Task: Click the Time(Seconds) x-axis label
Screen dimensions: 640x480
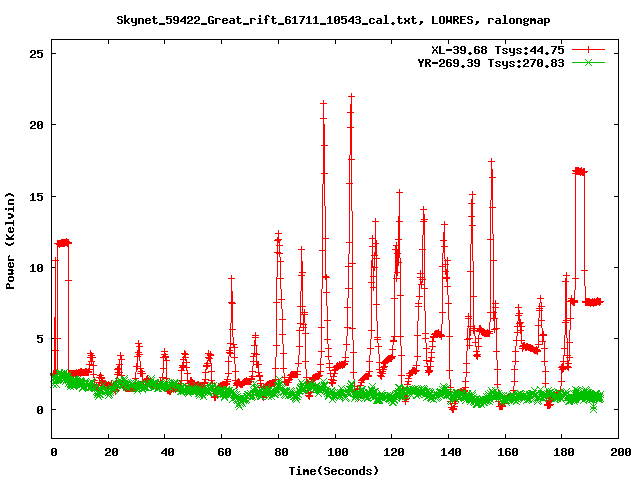Action: point(333,471)
